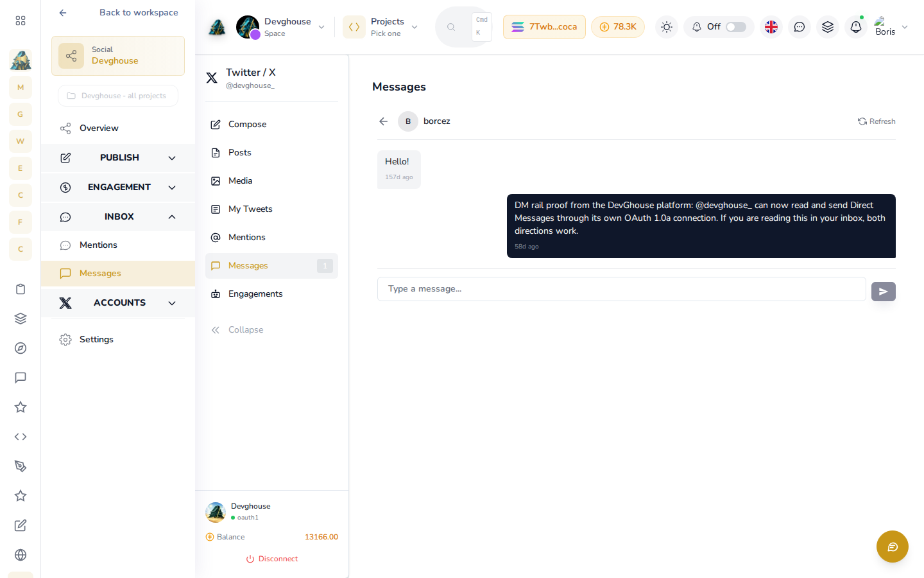
Task: Open the compass explore icon
Action: pyautogui.click(x=21, y=348)
